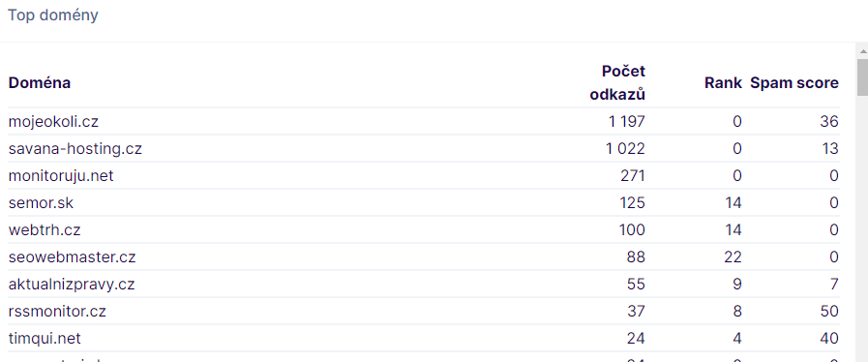Viewport: 868px width, 362px height.
Task: Open the webtrh.cz domain entry
Action: click(45, 230)
